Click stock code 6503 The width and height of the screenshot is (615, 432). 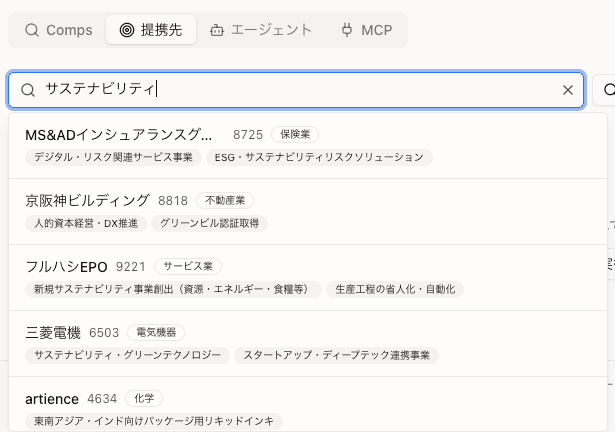point(104,333)
